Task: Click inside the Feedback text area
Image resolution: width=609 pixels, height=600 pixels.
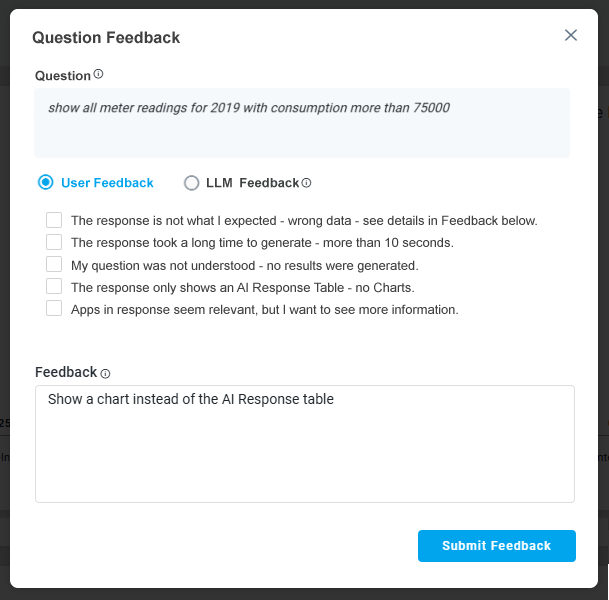Action: (x=304, y=450)
